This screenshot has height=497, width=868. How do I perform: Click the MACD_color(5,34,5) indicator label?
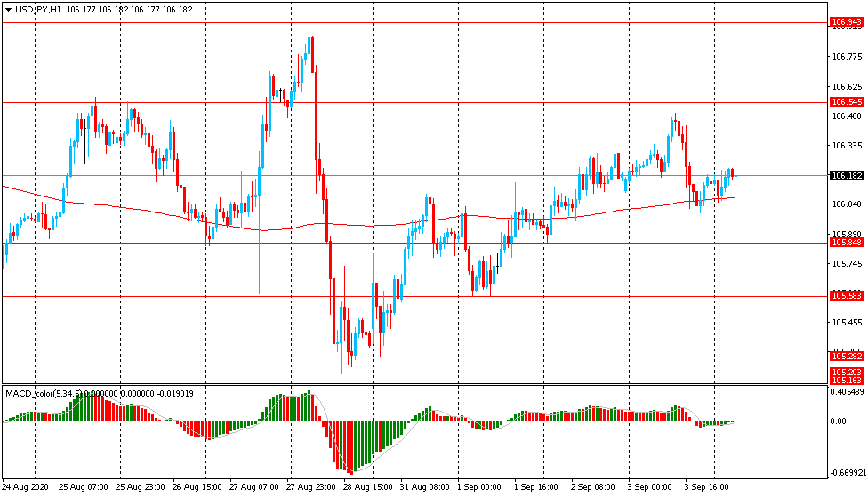[x=44, y=394]
